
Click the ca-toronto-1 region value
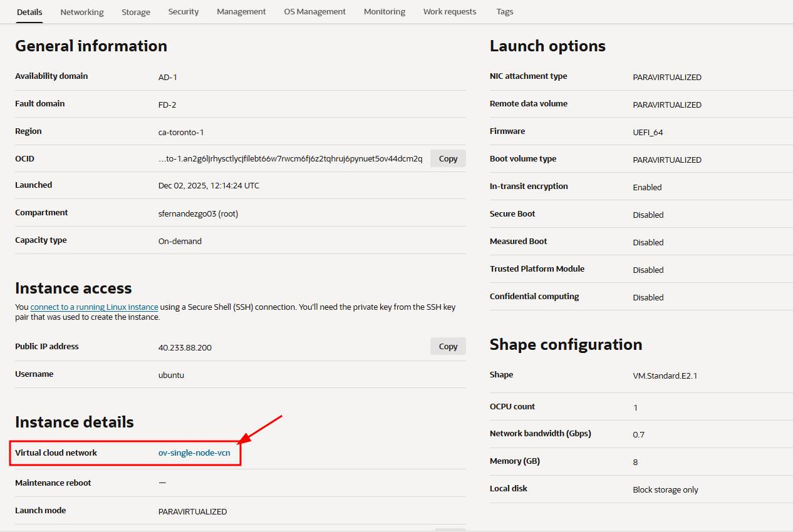coord(181,133)
